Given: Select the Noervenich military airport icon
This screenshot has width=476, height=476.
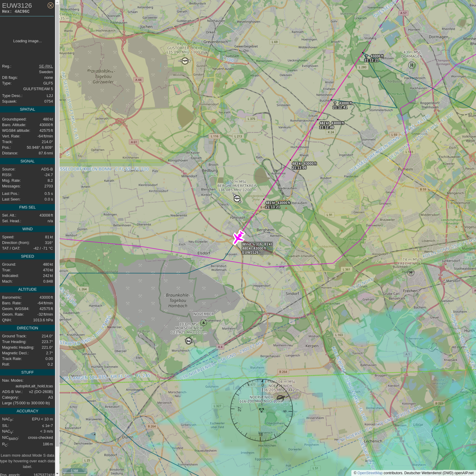Looking at the screenshot, I should pyautogui.click(x=280, y=398).
